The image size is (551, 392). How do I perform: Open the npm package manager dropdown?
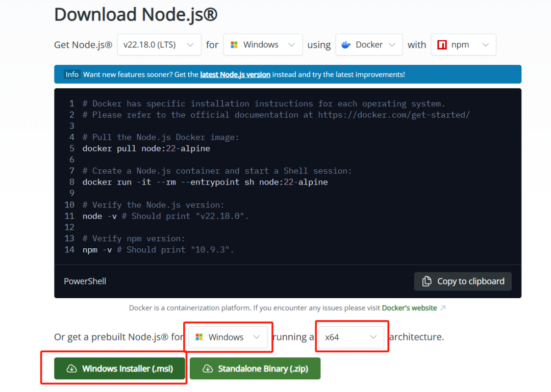463,45
